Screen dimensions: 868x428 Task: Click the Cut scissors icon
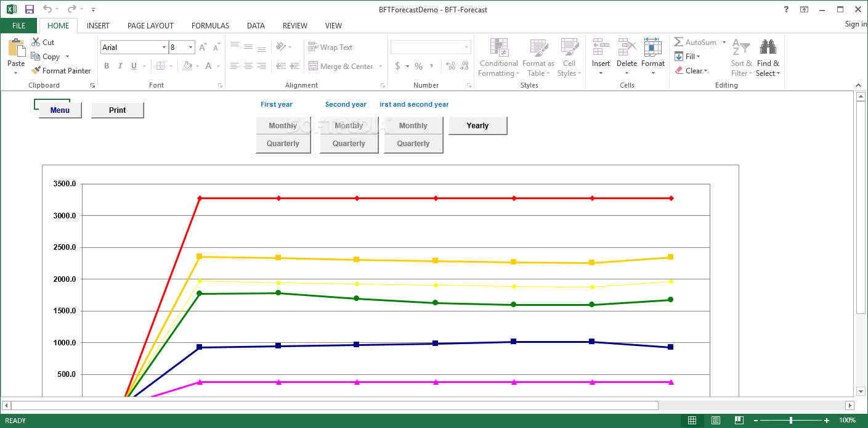point(36,42)
